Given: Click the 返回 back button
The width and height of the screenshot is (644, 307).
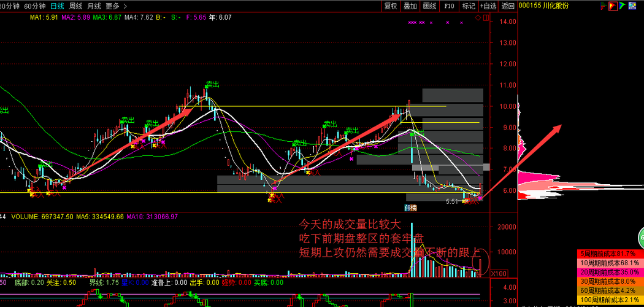Looking at the screenshot, I should 508,6.
